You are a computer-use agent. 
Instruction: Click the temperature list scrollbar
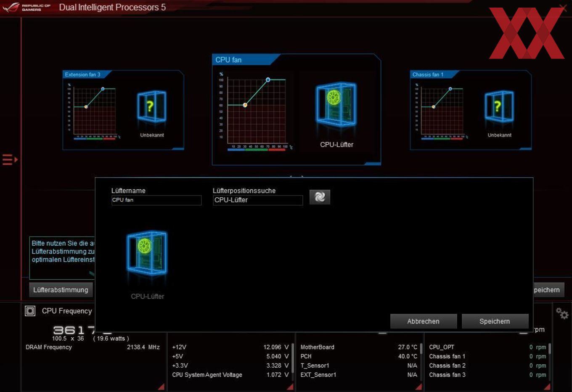tap(421, 349)
